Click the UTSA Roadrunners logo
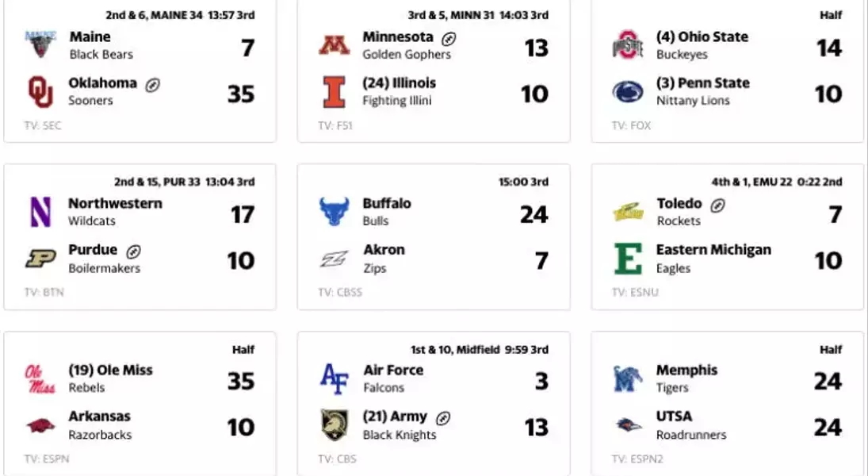Viewport: 868px width, 476px height. [x=629, y=425]
